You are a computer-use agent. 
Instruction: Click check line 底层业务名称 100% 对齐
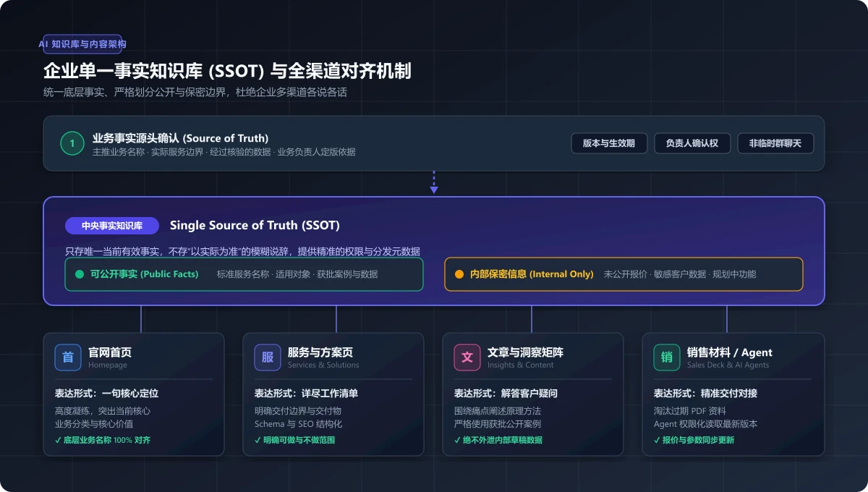click(103, 440)
